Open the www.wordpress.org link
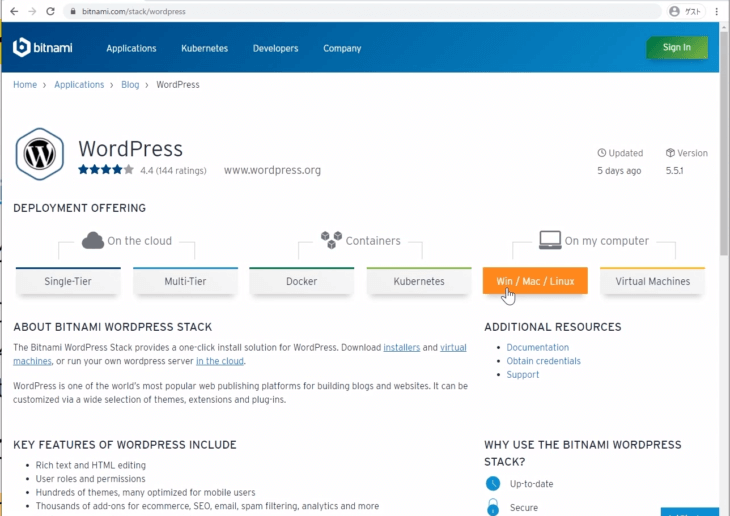Screen dimensions: 730x516 (272, 170)
